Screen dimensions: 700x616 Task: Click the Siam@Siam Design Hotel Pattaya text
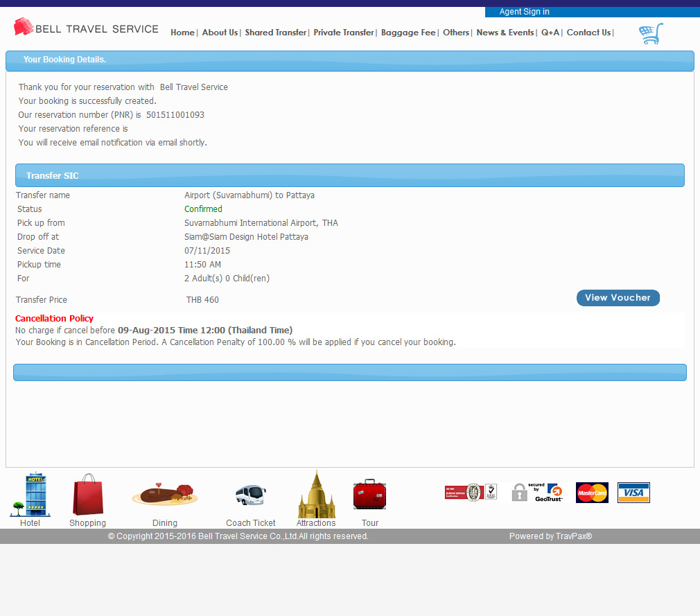246,236
